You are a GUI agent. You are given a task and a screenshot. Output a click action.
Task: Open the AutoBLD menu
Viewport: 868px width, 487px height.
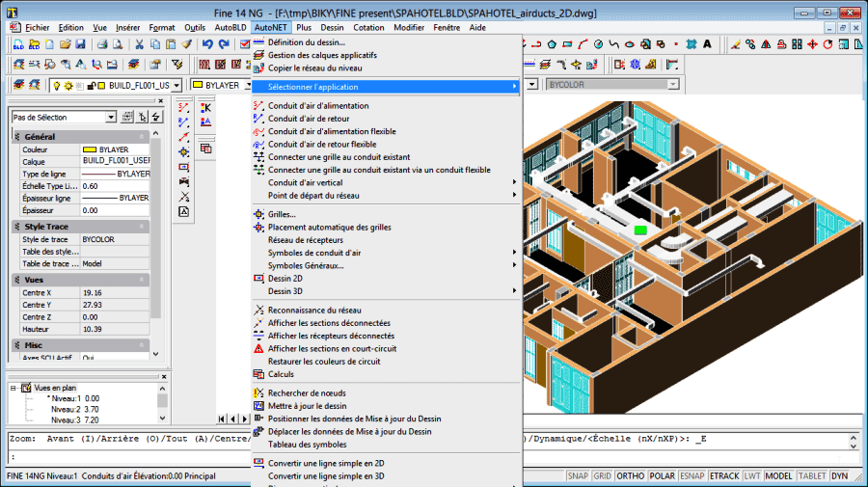click(231, 28)
